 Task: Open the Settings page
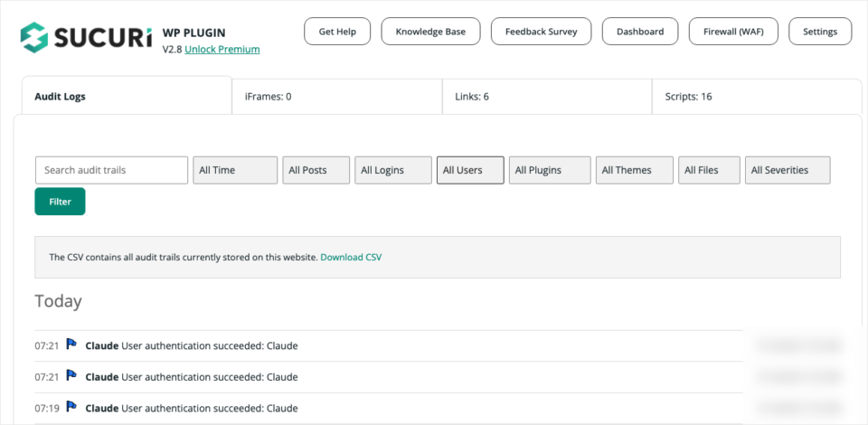pos(820,32)
